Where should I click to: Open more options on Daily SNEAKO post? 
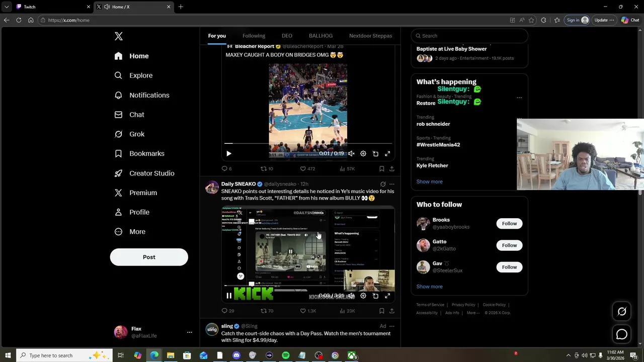coord(392,184)
